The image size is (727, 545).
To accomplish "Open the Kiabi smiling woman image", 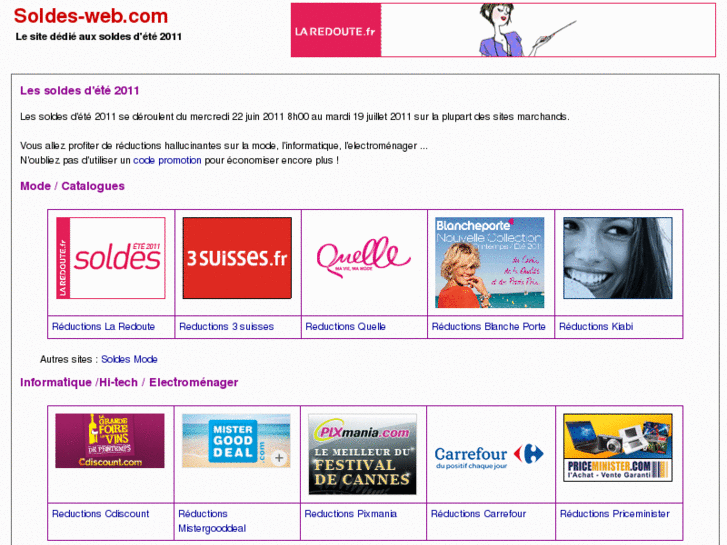I will click(x=618, y=258).
